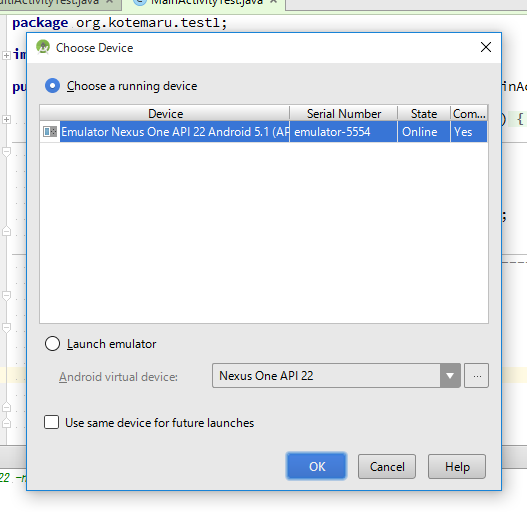This screenshot has height=512, width=527.
Task: Sort by the Serial Number column header
Action: click(x=343, y=113)
